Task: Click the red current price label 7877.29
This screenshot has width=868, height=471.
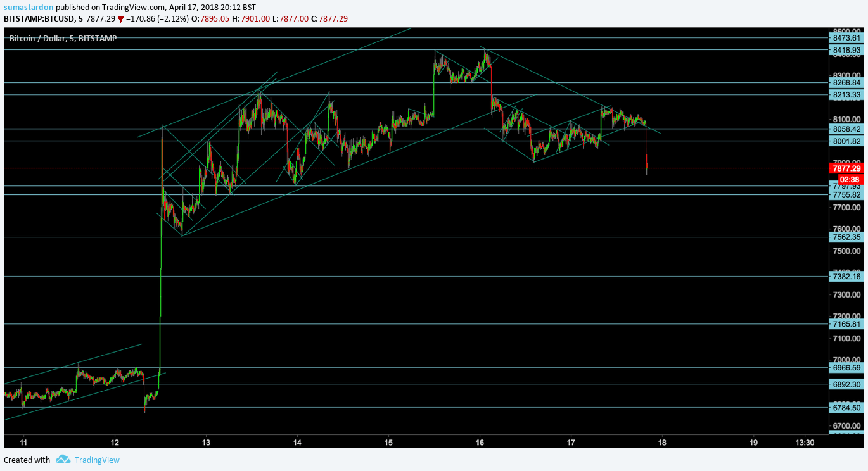Action: click(x=846, y=168)
